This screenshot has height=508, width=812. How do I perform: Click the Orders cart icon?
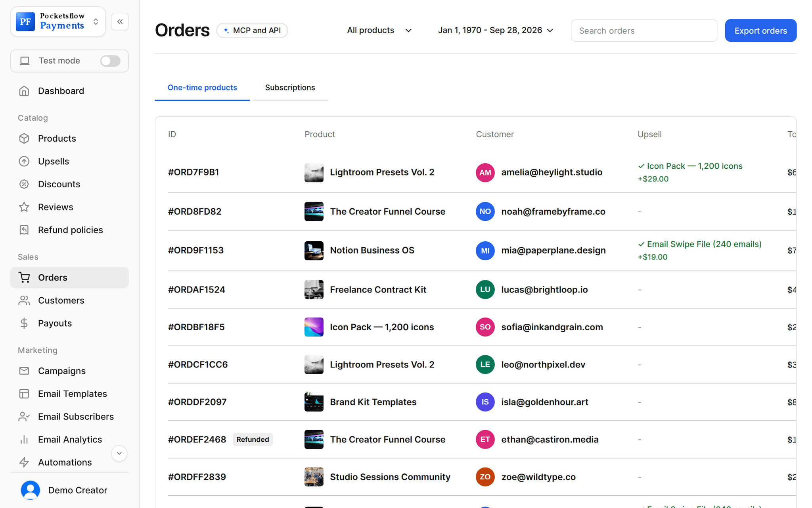click(x=24, y=277)
